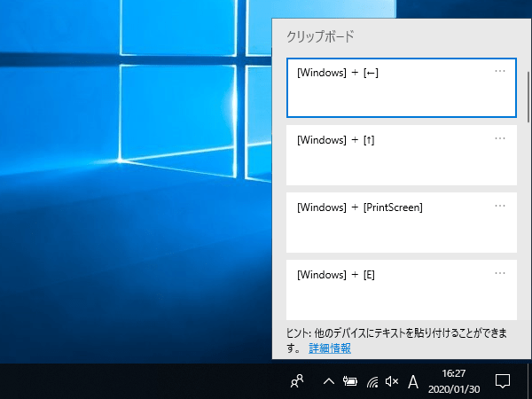Click the battery power status icon
Image resolution: width=532 pixels, height=399 pixels.
click(350, 382)
